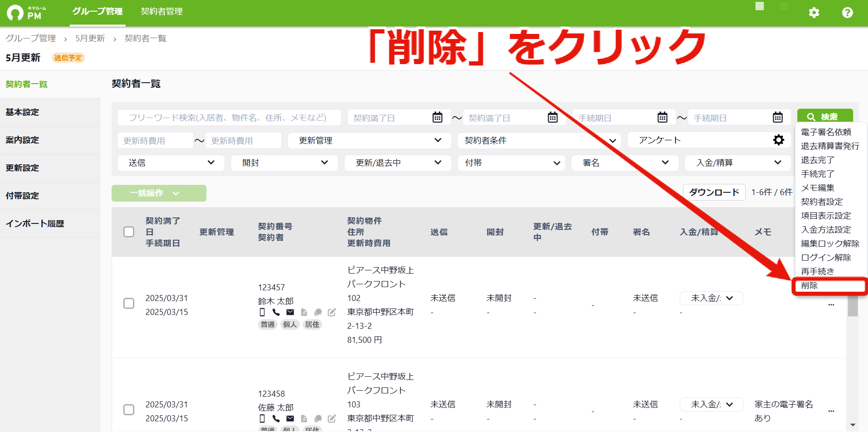Select ログイン解除 from the context menu
868x432 pixels.
coord(826,258)
